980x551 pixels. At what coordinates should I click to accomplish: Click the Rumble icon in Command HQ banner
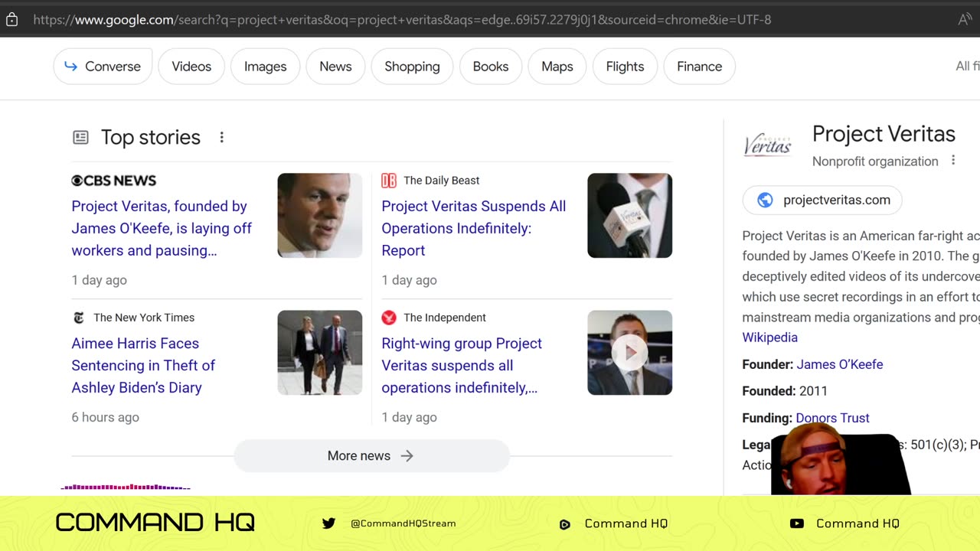[x=564, y=524]
